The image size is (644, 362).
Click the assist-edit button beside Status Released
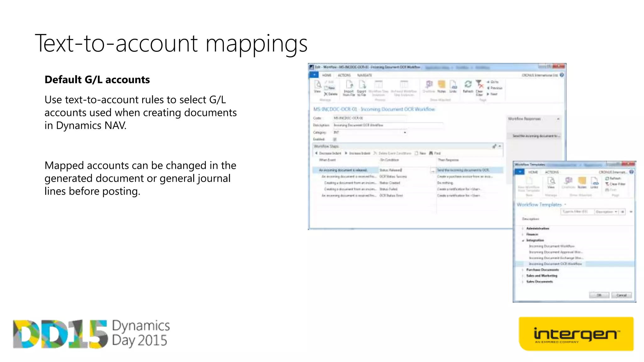(x=433, y=170)
